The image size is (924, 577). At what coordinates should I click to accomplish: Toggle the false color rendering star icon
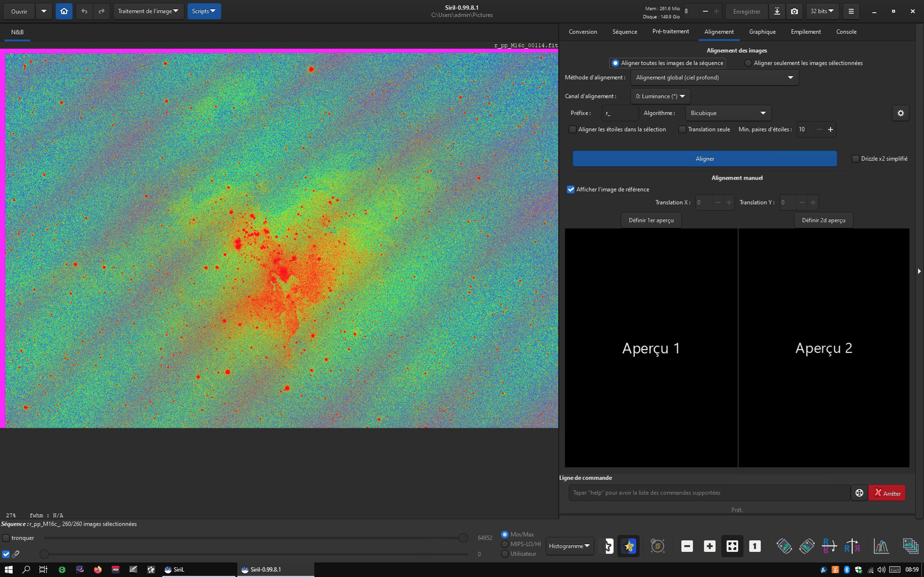click(x=629, y=546)
